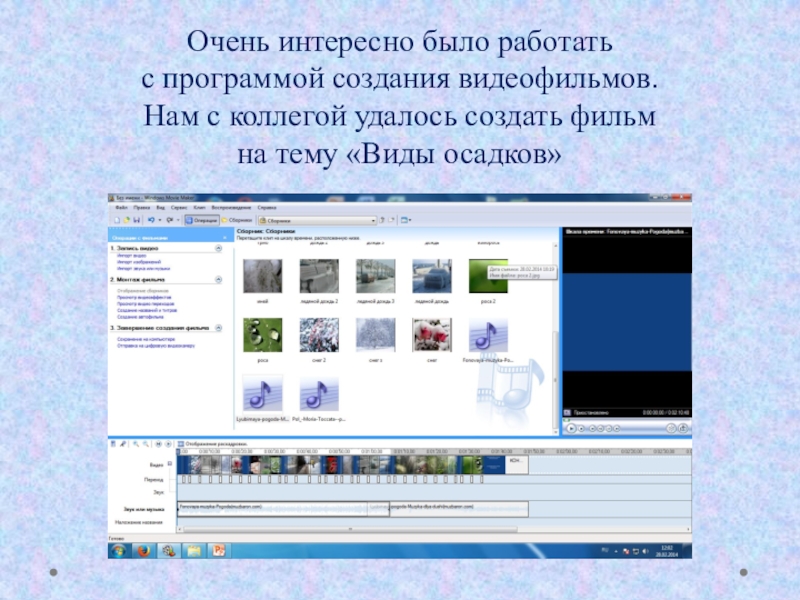Screen dimensions: 800x600
Task: Click Создание автофильма link
Action: click(x=140, y=317)
